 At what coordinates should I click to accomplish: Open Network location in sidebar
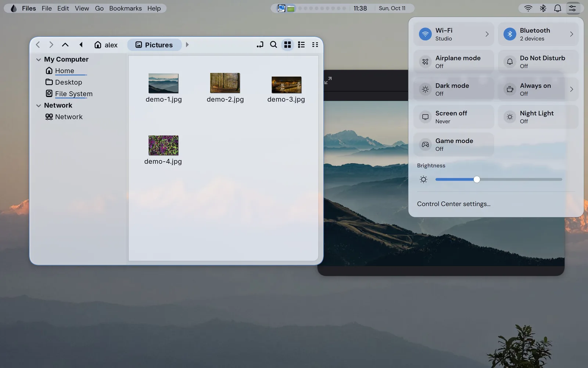tap(64, 117)
